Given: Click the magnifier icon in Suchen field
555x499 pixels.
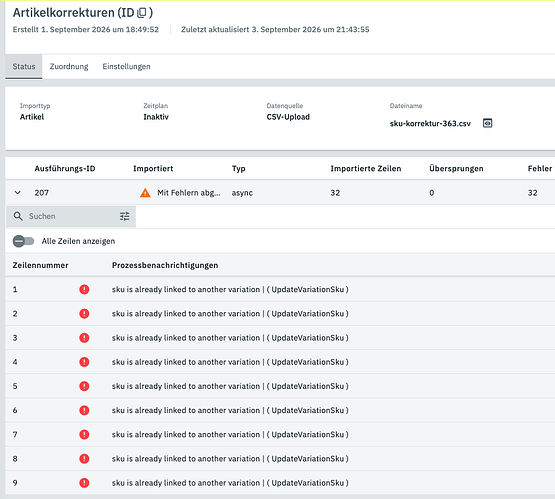Looking at the screenshot, I should [x=18, y=216].
